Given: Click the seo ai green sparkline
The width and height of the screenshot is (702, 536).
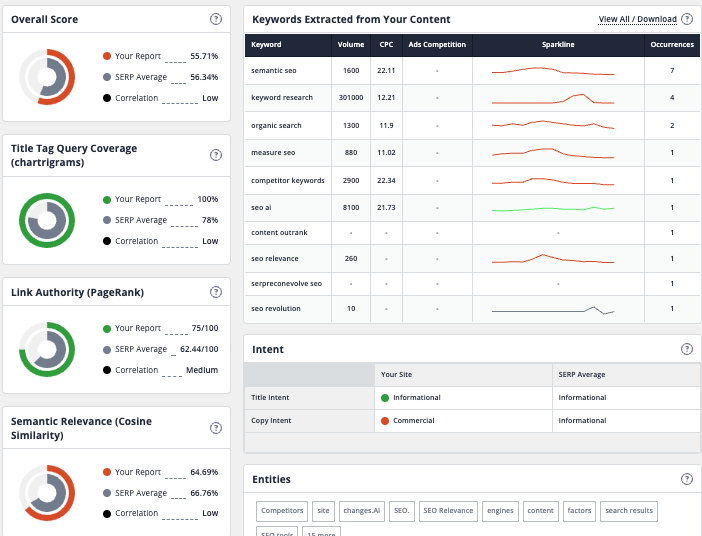Looking at the screenshot, I should (x=553, y=208).
